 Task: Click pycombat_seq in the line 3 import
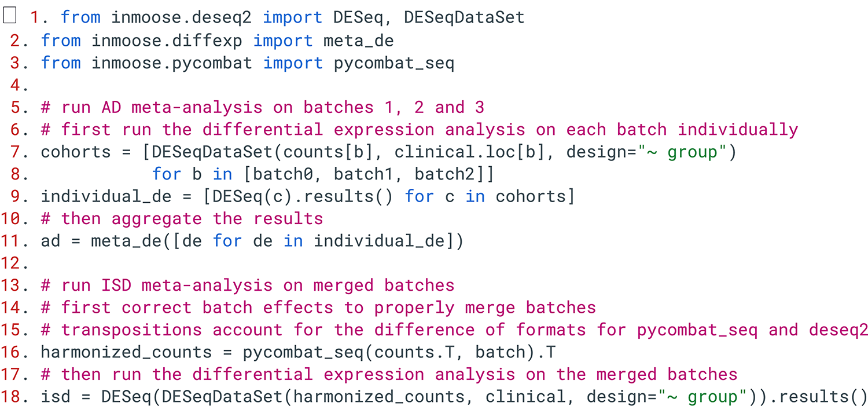(394, 63)
